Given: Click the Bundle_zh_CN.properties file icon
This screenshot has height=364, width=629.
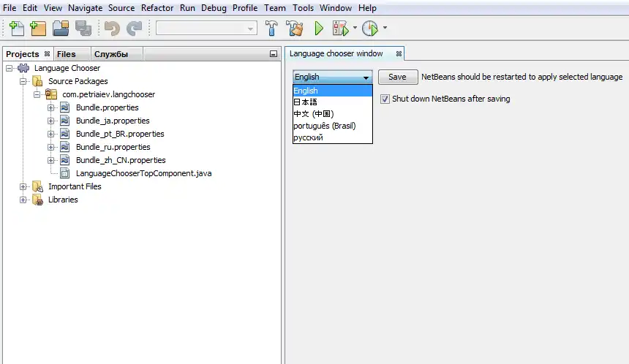Looking at the screenshot, I should tap(64, 160).
